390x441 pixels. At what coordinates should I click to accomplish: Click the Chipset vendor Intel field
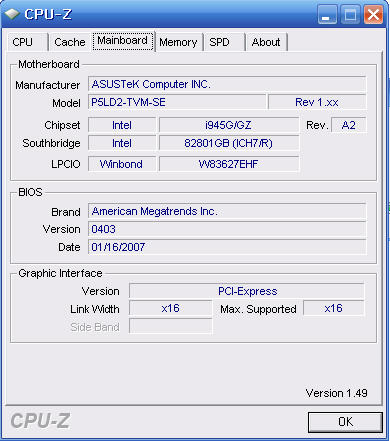pyautogui.click(x=122, y=125)
